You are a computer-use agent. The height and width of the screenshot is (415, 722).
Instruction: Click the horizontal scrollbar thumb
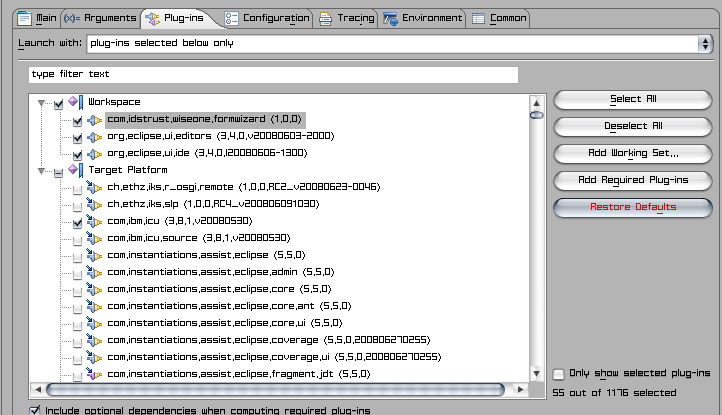[x=275, y=390]
